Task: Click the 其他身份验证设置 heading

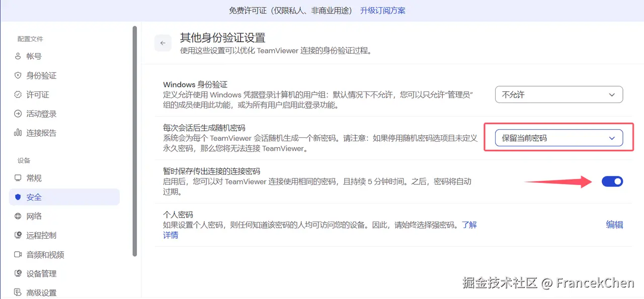Action: coord(223,38)
